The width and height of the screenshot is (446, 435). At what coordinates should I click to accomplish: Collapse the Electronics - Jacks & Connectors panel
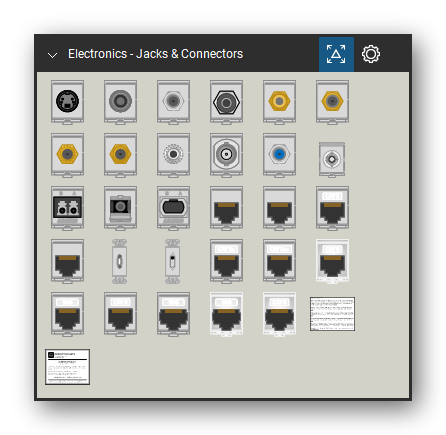click(52, 55)
